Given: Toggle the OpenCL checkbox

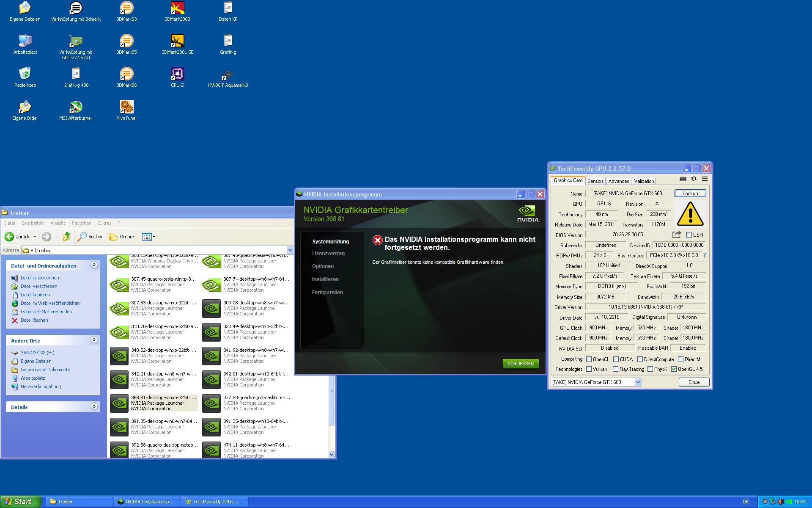Looking at the screenshot, I should click(x=589, y=359).
